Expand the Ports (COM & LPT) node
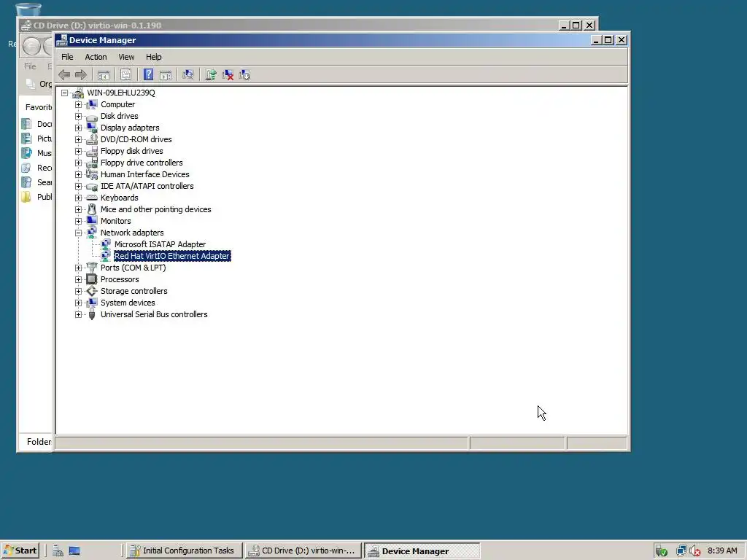Screen dimensions: 747x560 pyautogui.click(x=79, y=268)
